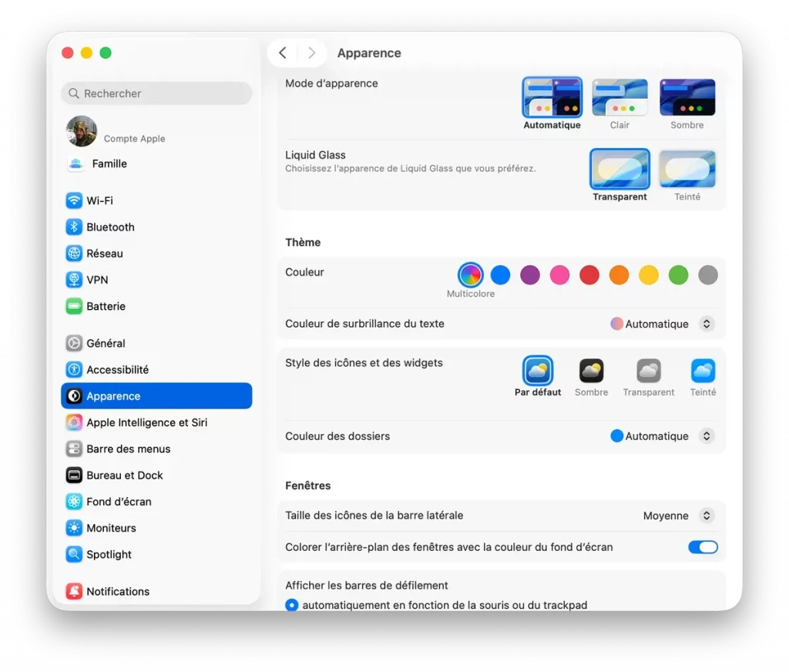Image resolution: width=789 pixels, height=672 pixels.
Task: Choose the Teinté Liquid Glass appearance
Action: pyautogui.click(x=687, y=170)
